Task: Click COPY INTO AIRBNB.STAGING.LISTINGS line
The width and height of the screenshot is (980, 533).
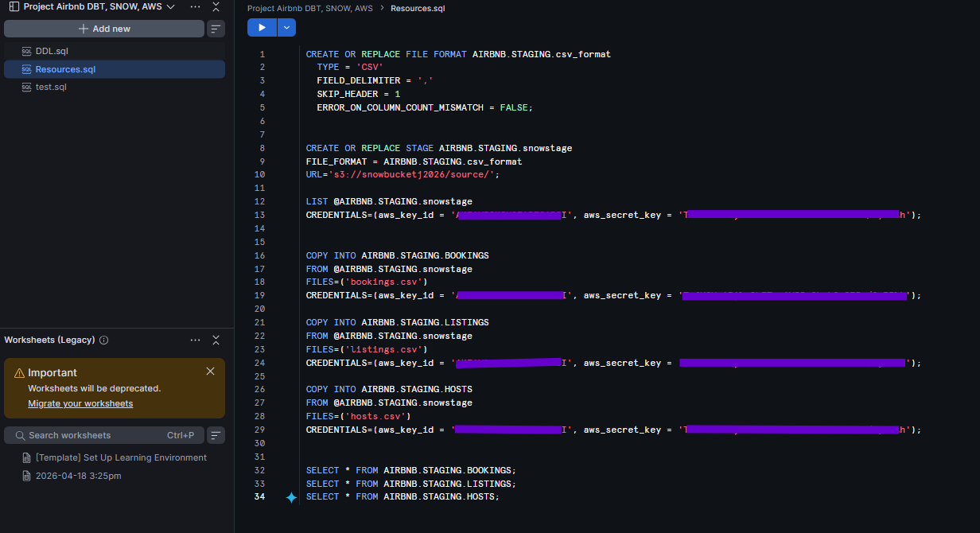Action: [398, 322]
